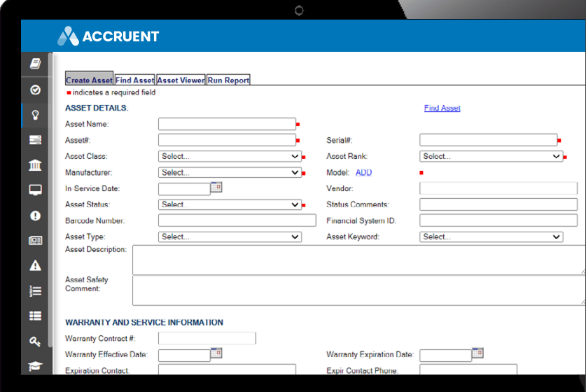Screen dimensions: 586x392
Task: Open the monitor icon in the sidebar
Action: coord(35,190)
